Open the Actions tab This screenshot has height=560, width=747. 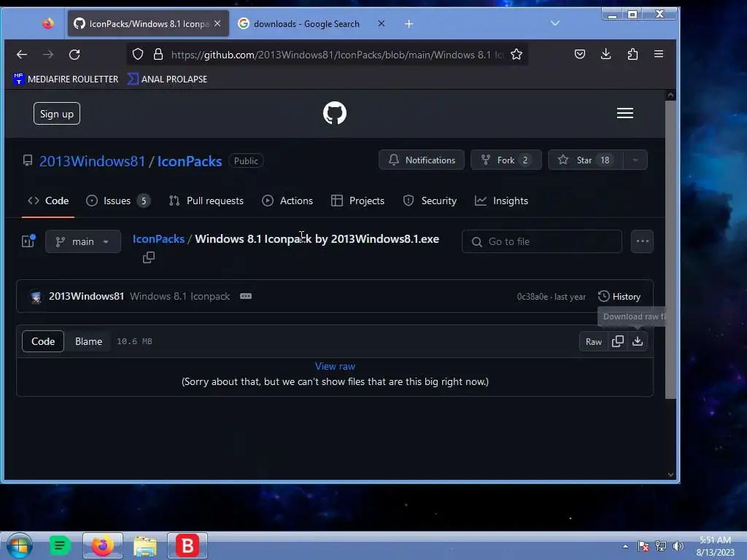(x=287, y=201)
